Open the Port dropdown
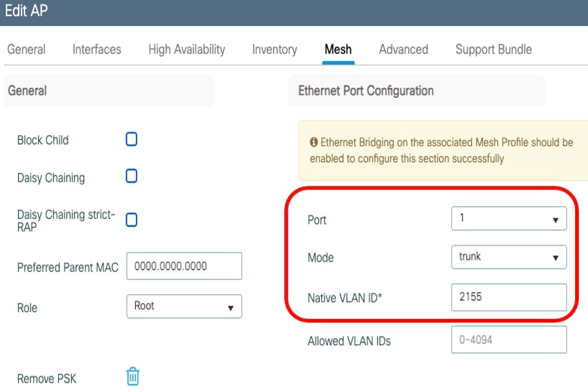588x392 pixels. click(508, 218)
